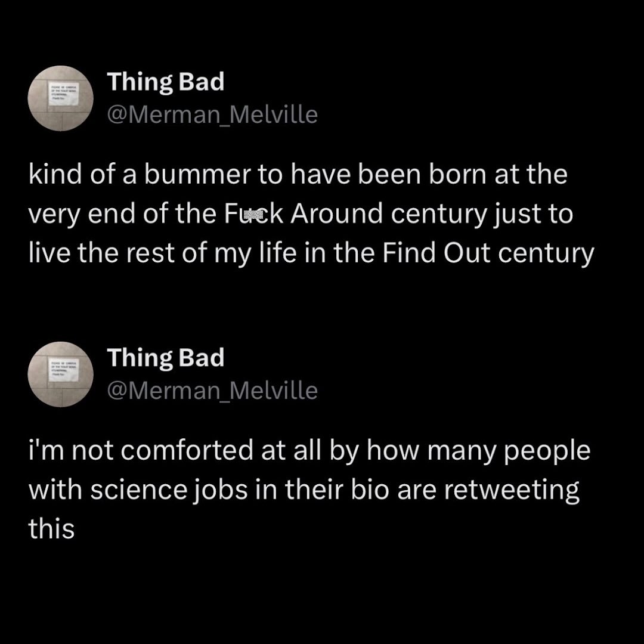Click the final word "this" of second tweet
The image size is (644, 644).
click(x=51, y=528)
